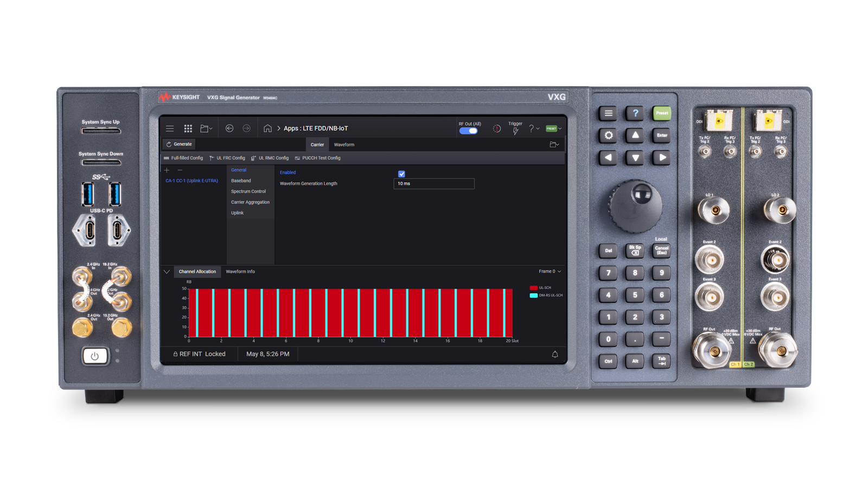
Task: Click REF INT Locked status
Action: point(199,354)
